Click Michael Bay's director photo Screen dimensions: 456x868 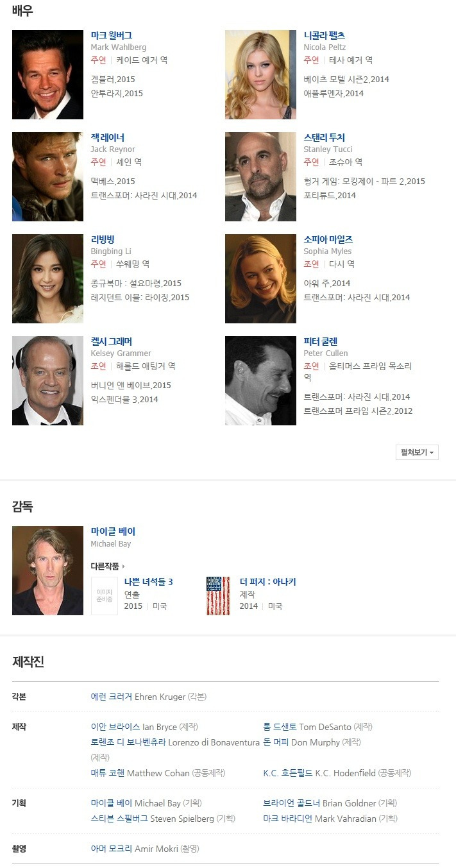coord(47,571)
